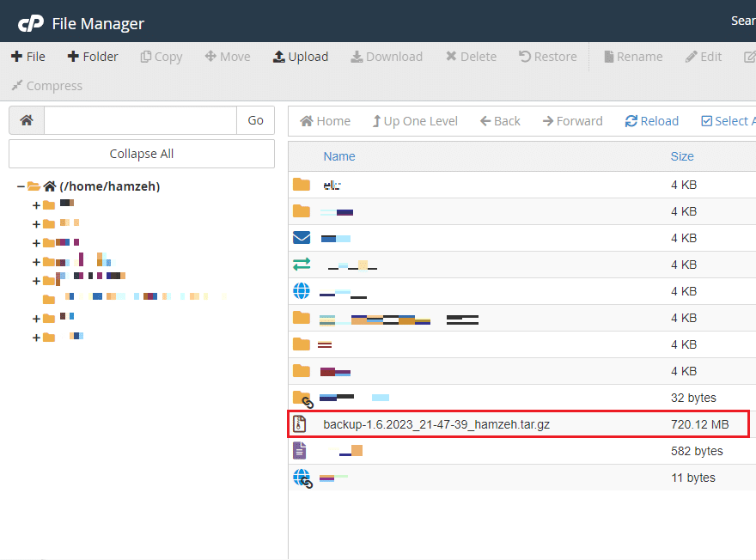The height and width of the screenshot is (560, 756).
Task: Create a new file with +File
Action: [x=28, y=57]
